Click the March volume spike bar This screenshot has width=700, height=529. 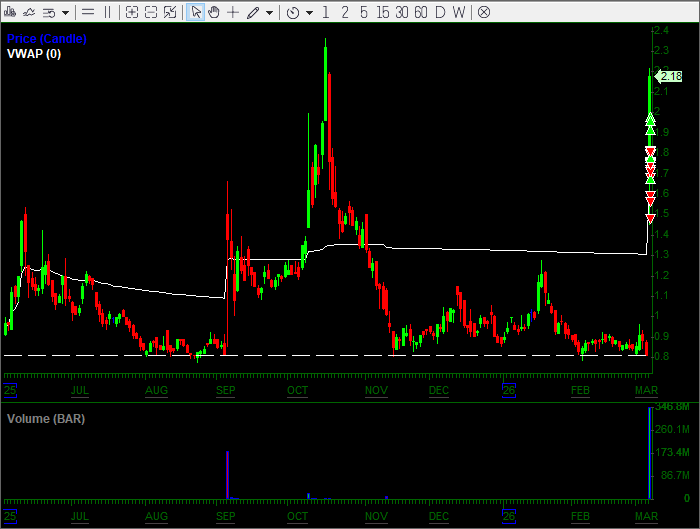[650, 453]
